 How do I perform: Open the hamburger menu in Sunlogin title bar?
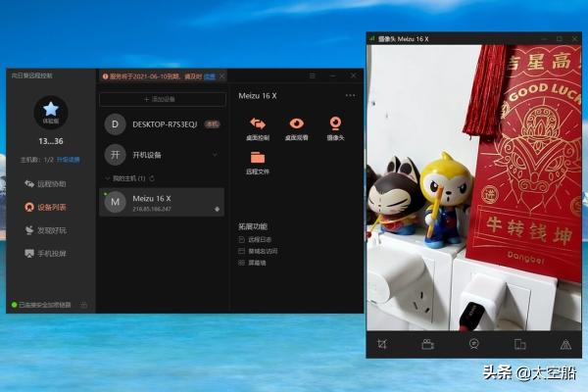[313, 75]
